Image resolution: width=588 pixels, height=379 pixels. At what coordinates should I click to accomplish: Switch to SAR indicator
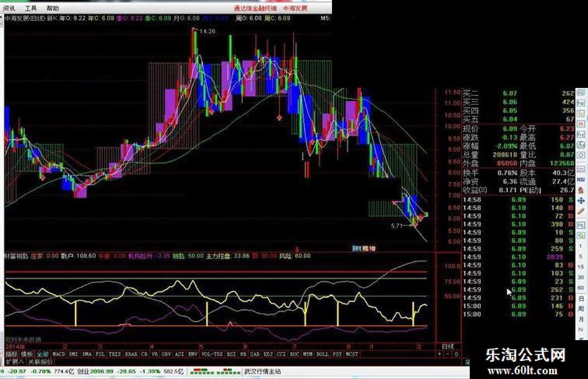255,354
